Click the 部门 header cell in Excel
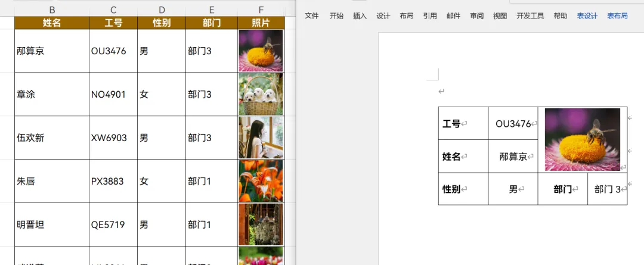Viewport: 644px width, 265px height. 212,23
